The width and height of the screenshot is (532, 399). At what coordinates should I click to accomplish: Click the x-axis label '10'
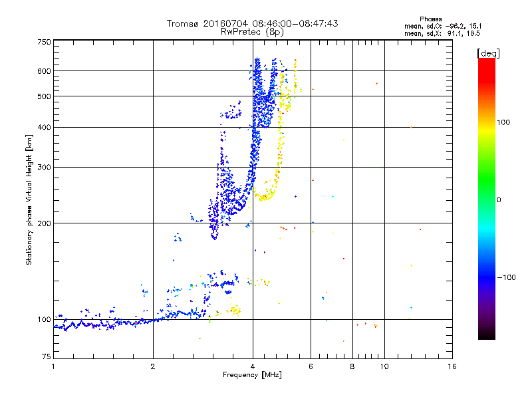coord(384,366)
